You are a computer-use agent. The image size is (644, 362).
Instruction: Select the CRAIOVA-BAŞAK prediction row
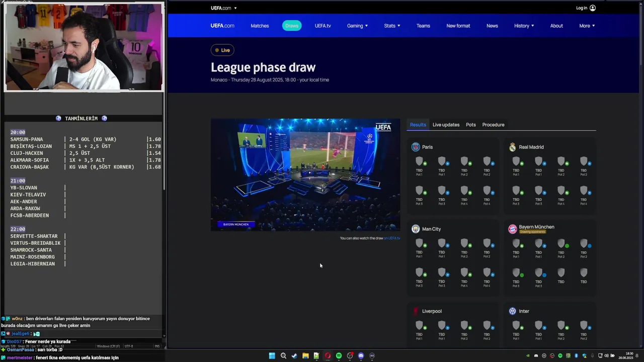[86, 167]
